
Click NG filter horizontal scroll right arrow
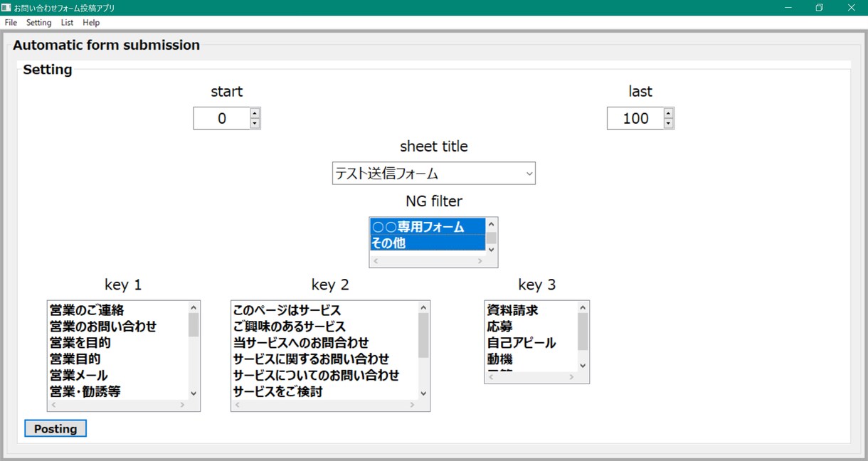click(x=480, y=261)
